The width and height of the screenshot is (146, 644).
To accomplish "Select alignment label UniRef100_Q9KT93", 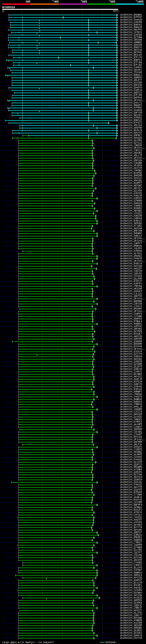I will pyautogui.click(x=131, y=296).
